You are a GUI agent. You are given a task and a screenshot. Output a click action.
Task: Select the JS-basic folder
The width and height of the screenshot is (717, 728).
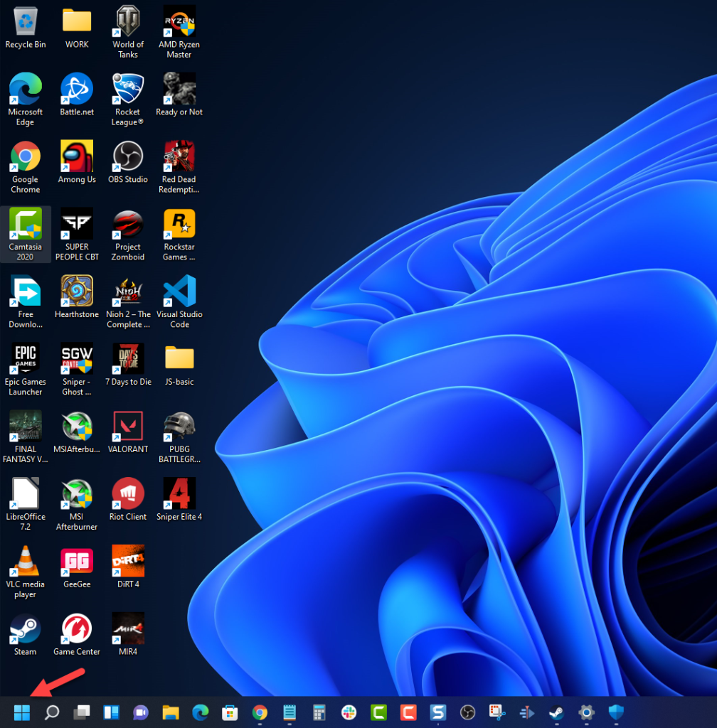tap(179, 365)
